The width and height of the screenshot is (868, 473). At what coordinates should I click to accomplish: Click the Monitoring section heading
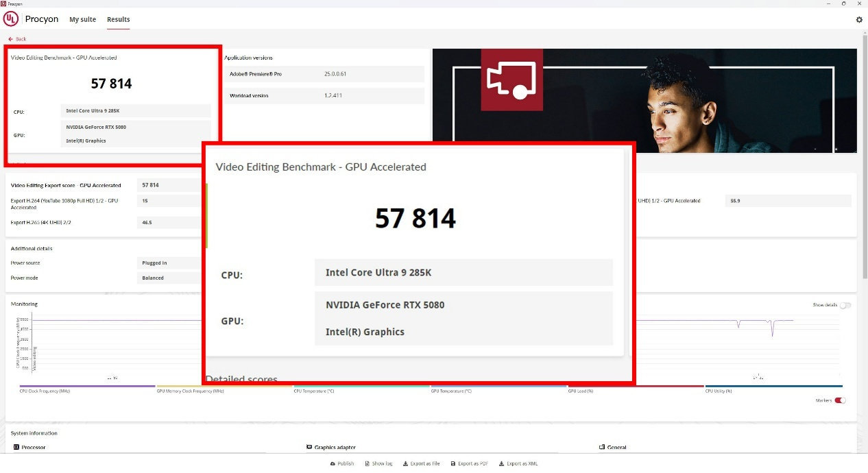(x=24, y=304)
